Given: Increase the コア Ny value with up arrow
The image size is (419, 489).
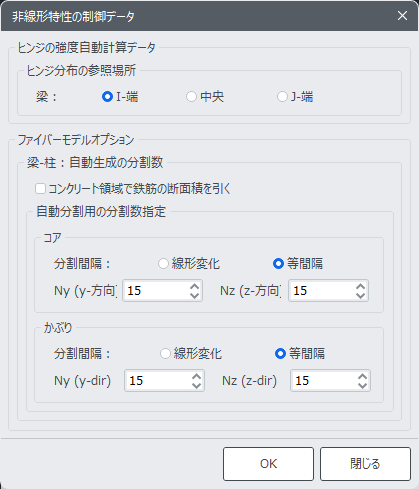Looking at the screenshot, I should tap(195, 286).
